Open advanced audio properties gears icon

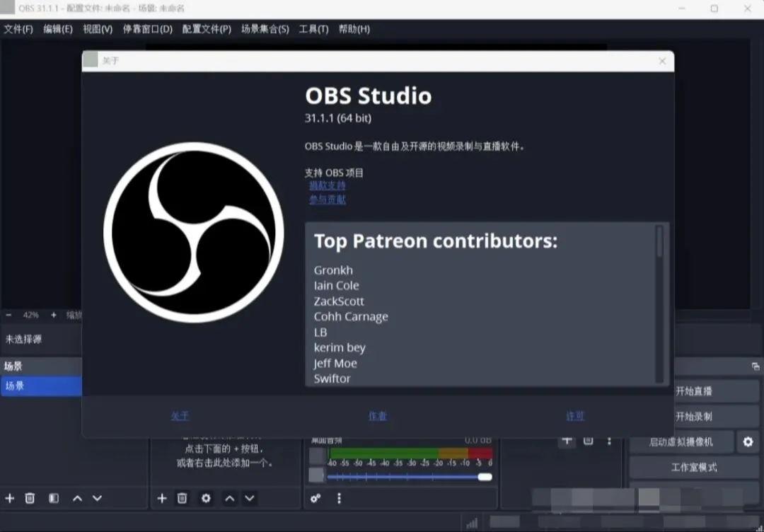[316, 498]
